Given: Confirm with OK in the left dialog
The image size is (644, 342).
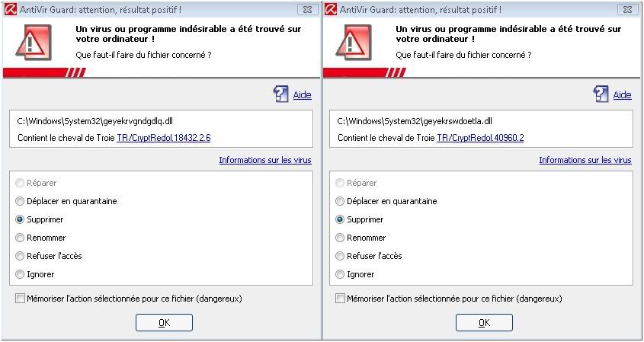Looking at the screenshot, I should click(x=165, y=323).
